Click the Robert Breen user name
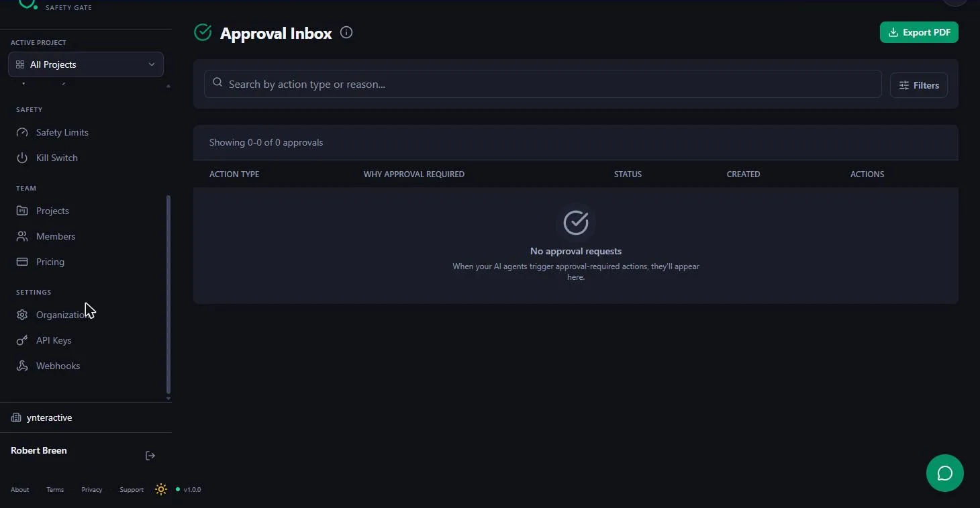Screen dimensions: 980x508 (39, 450)
